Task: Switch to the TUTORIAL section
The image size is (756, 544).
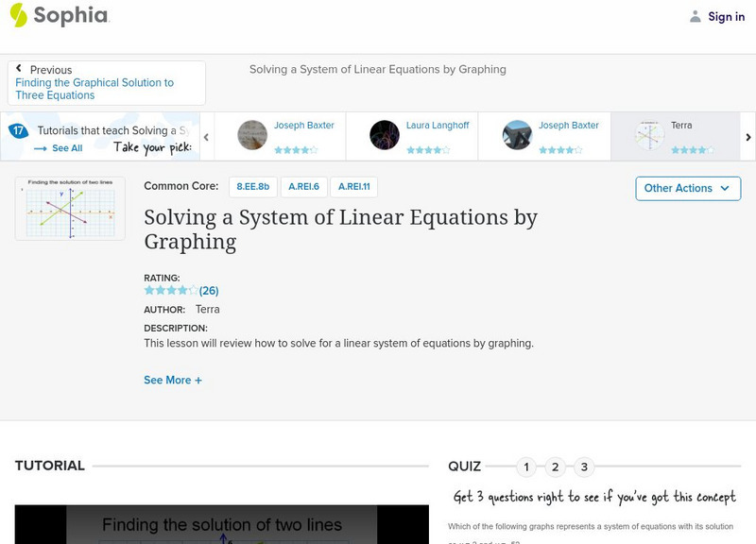Action: pos(48,466)
